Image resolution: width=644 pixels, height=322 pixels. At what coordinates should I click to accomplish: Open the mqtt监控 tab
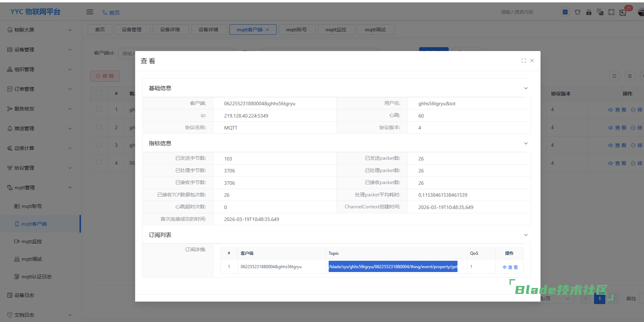(x=336, y=30)
